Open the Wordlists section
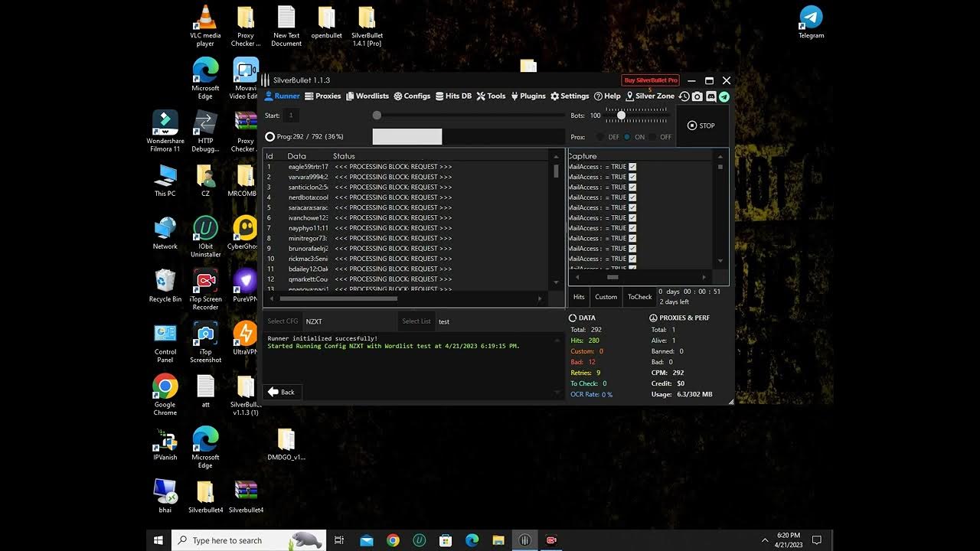 [x=367, y=96]
